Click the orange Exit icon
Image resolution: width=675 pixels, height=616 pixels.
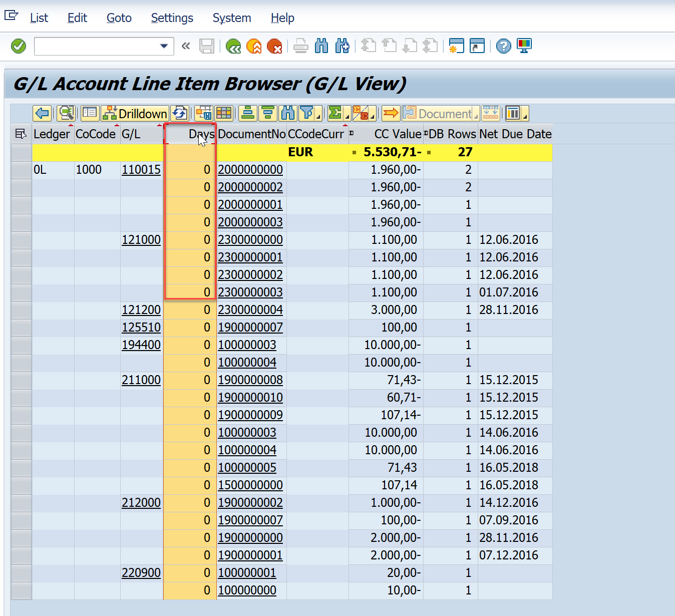click(x=254, y=46)
